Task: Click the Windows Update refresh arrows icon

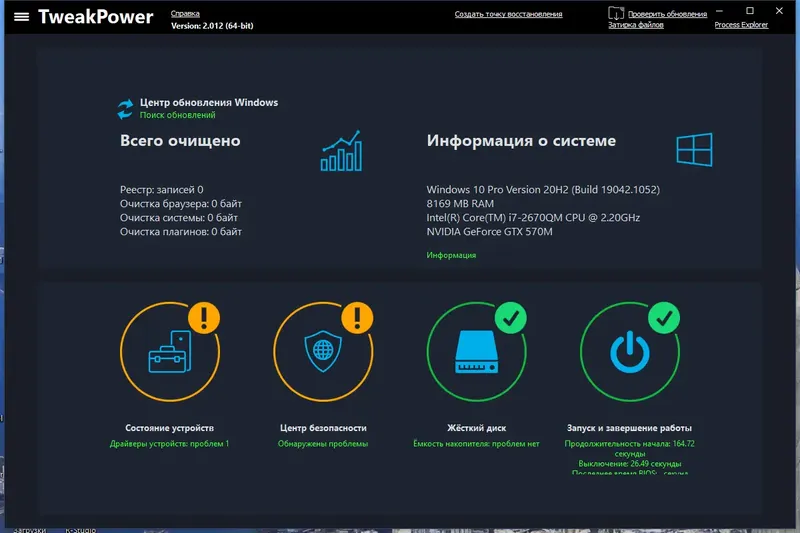Action: [x=126, y=109]
